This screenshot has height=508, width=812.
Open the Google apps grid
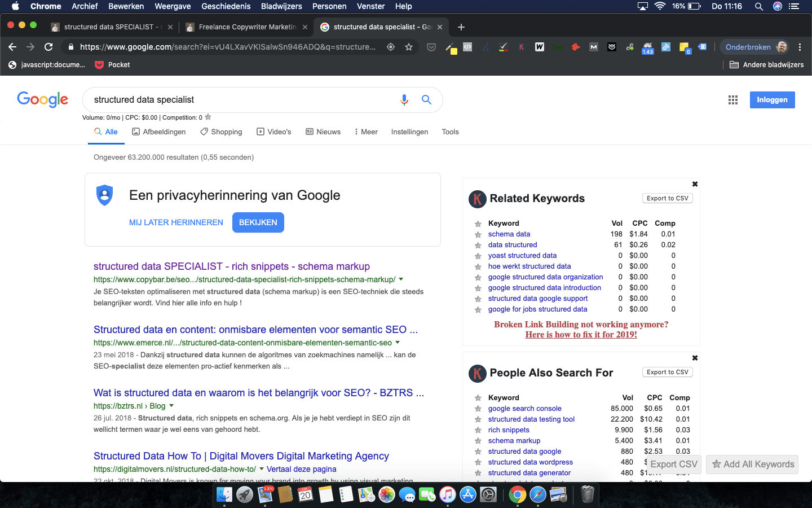(x=732, y=100)
